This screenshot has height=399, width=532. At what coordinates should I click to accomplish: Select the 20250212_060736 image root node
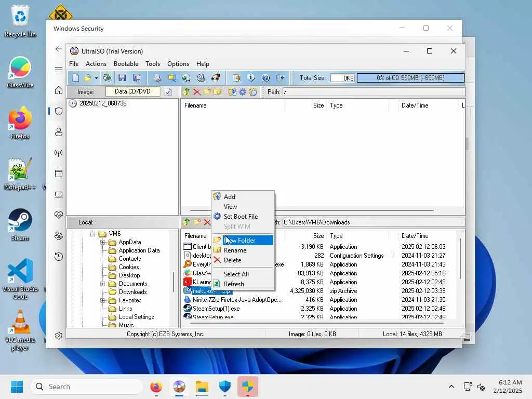pos(103,103)
